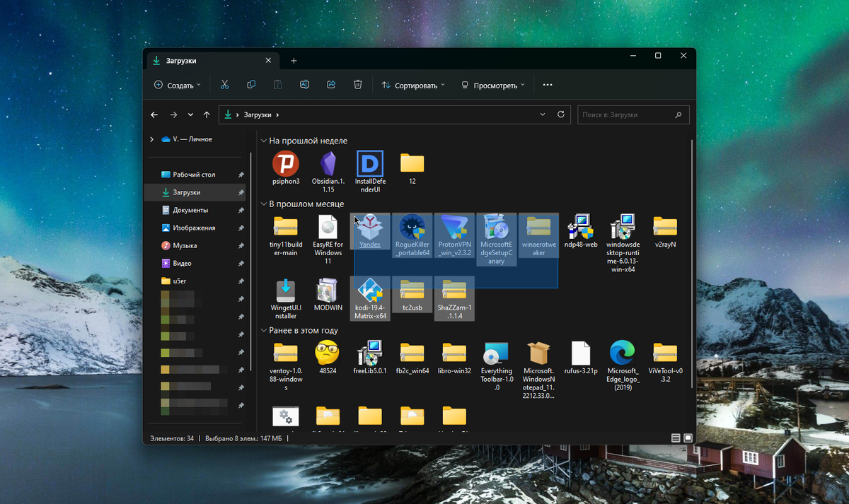This screenshot has height=504, width=849.
Task: Collapse the 'На прошлой неделе' group
Action: 264,141
